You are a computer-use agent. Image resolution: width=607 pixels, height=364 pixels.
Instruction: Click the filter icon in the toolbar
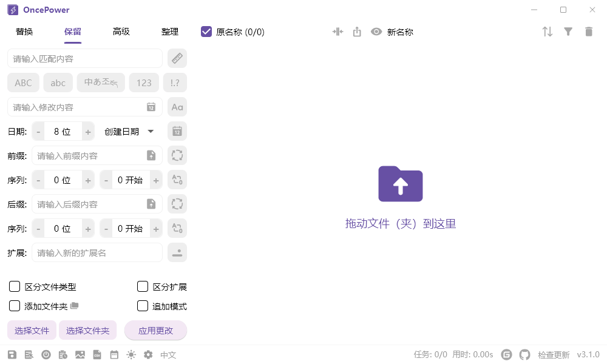[568, 32]
